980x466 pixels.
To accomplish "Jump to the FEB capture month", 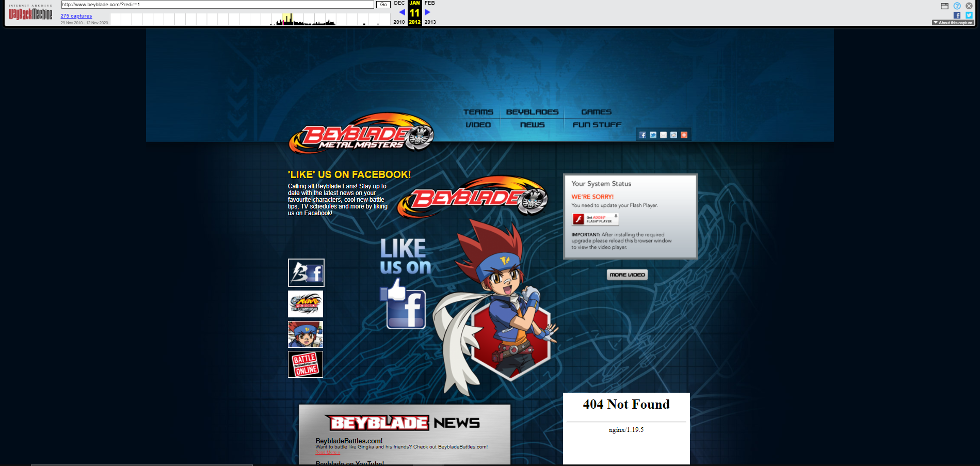I will (x=430, y=3).
